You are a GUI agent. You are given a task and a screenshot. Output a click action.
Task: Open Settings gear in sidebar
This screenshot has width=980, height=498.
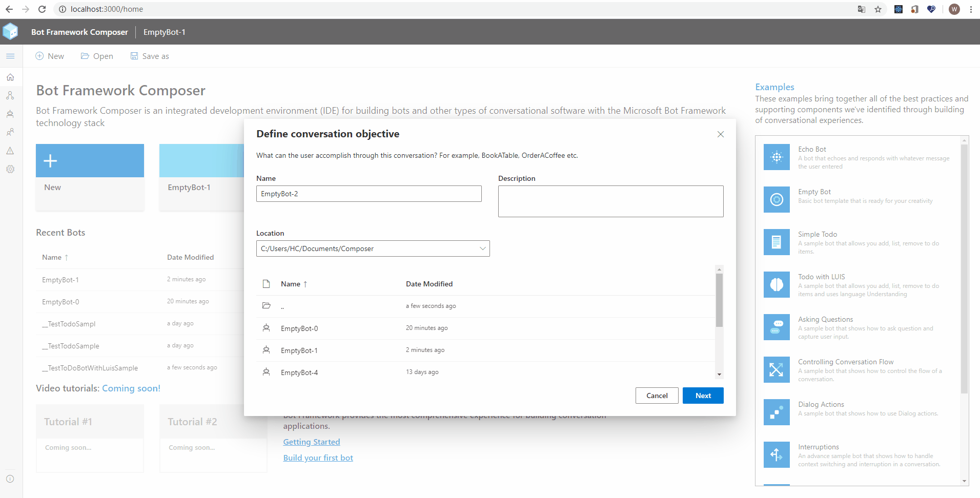(10, 169)
